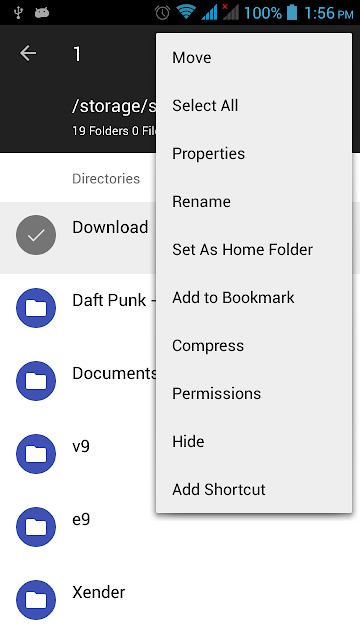Open the Xender folder name

point(99,592)
